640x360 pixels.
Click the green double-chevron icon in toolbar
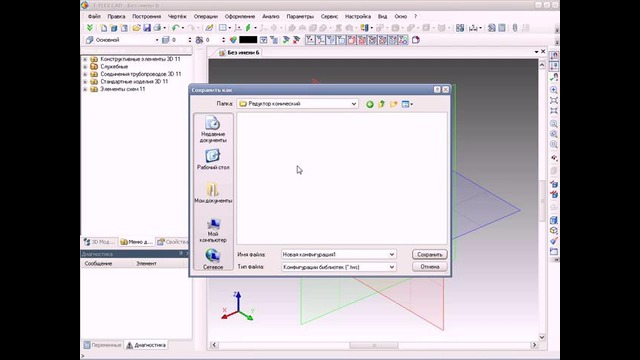[90, 28]
